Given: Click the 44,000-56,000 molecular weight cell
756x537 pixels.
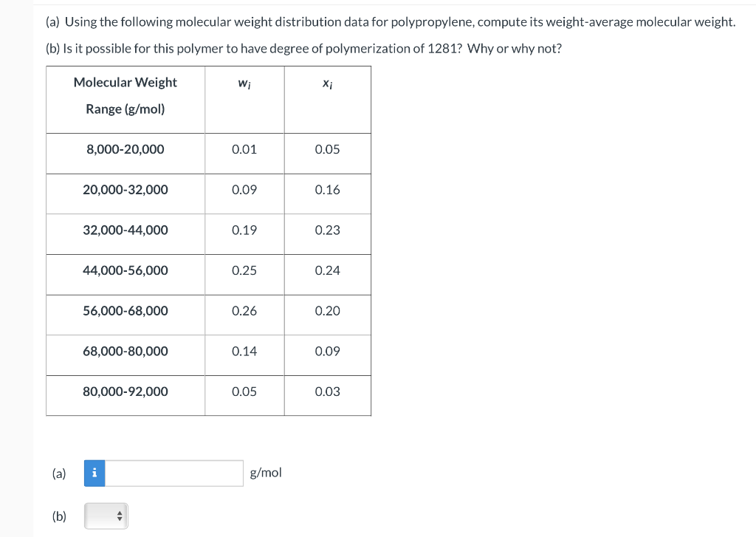Looking at the screenshot, I should [125, 270].
